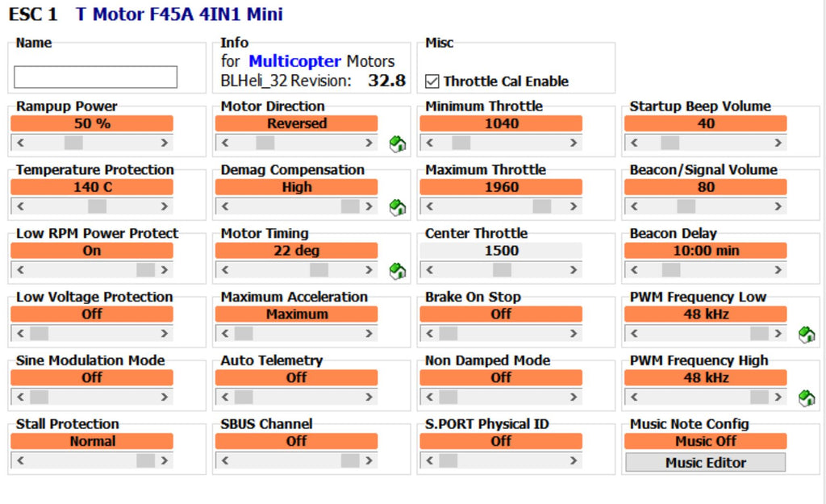Click green house icon beside Demag Compensation
Screen dimensions: 826x504
397,207
